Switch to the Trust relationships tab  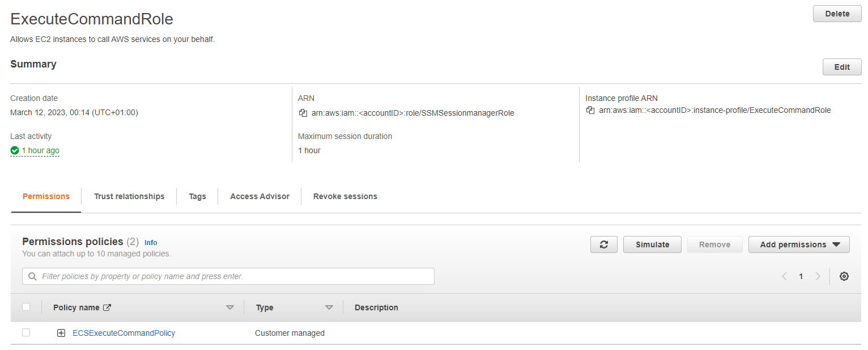[x=129, y=196]
